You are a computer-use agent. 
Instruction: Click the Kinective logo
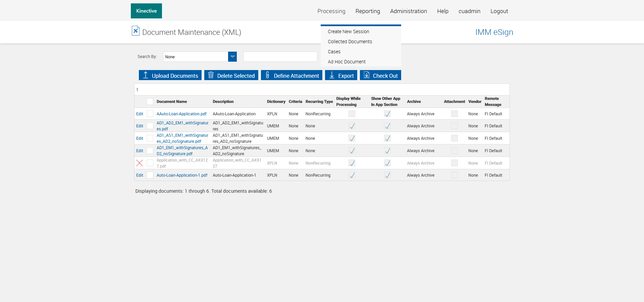pos(146,11)
